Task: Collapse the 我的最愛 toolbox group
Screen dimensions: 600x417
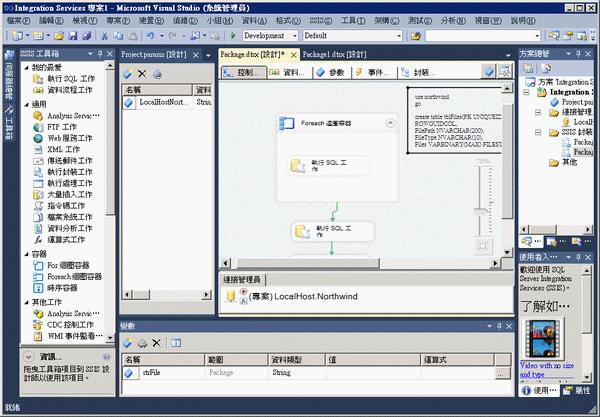Action: 26,68
